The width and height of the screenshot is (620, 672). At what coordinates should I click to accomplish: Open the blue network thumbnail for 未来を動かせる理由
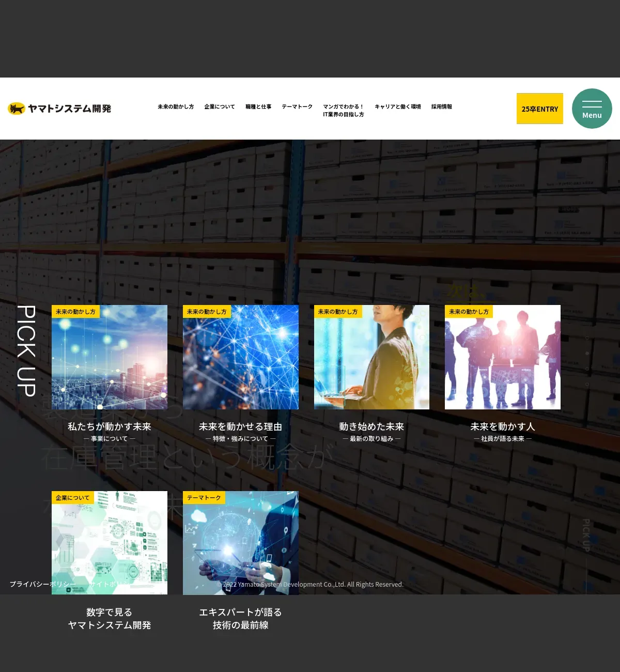241,357
